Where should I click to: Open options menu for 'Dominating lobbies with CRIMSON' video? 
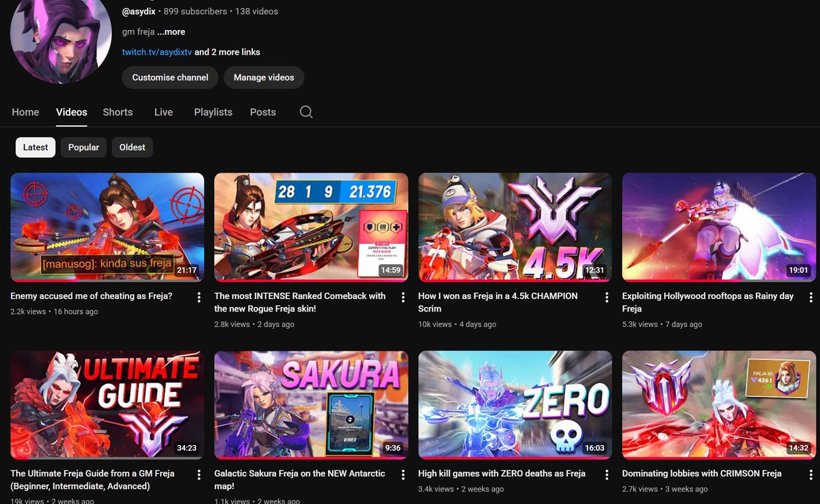[811, 475]
